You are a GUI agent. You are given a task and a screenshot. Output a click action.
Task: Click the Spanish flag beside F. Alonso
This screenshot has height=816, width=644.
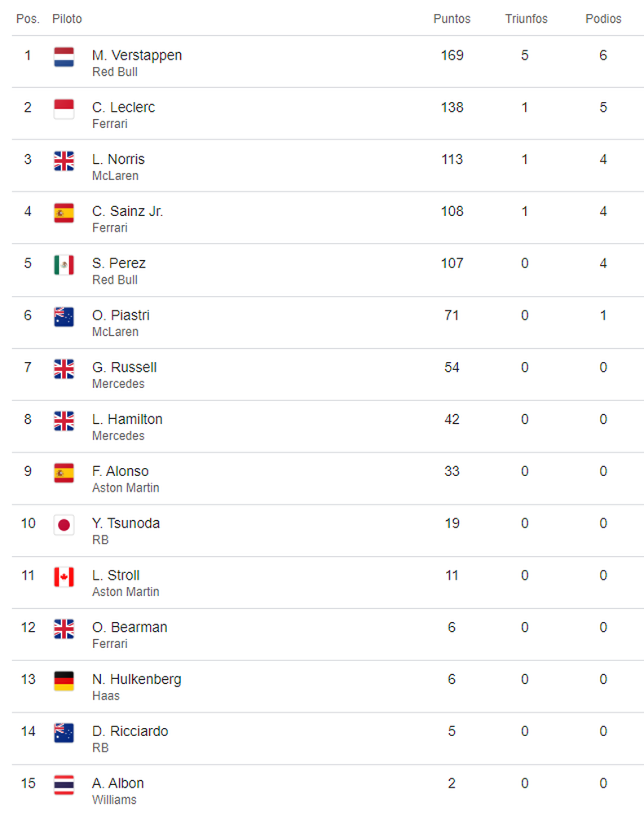click(64, 473)
